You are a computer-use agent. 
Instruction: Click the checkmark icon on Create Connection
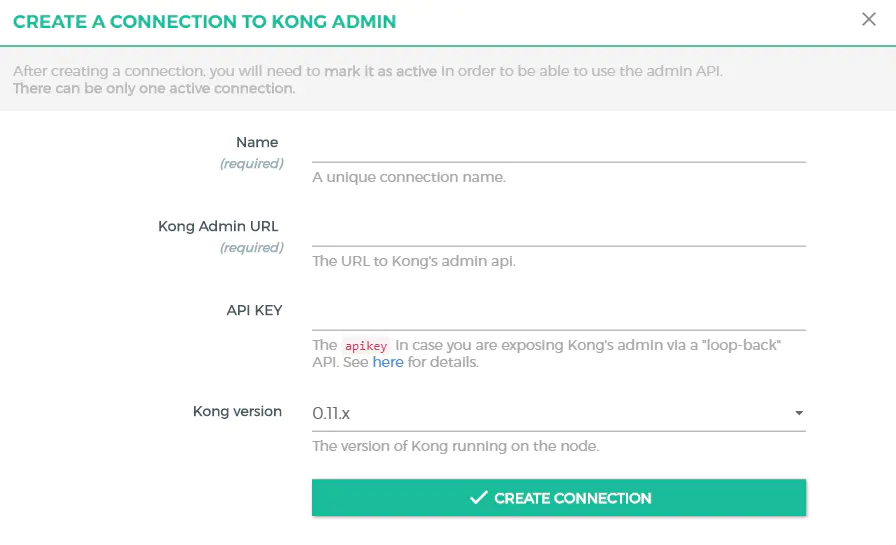(x=479, y=498)
